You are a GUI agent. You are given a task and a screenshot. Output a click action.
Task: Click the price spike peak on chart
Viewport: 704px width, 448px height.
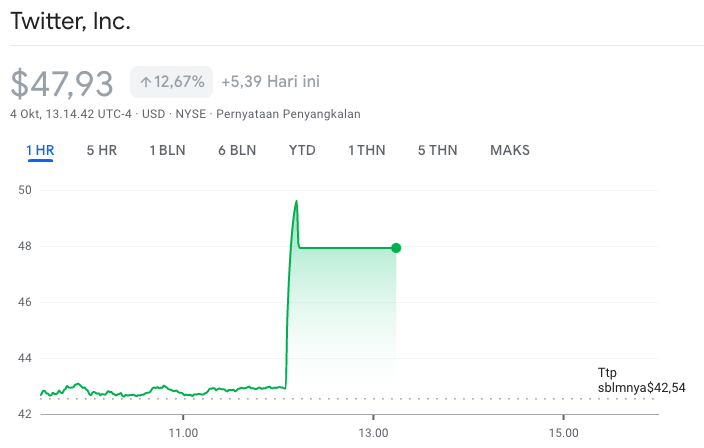(x=296, y=202)
